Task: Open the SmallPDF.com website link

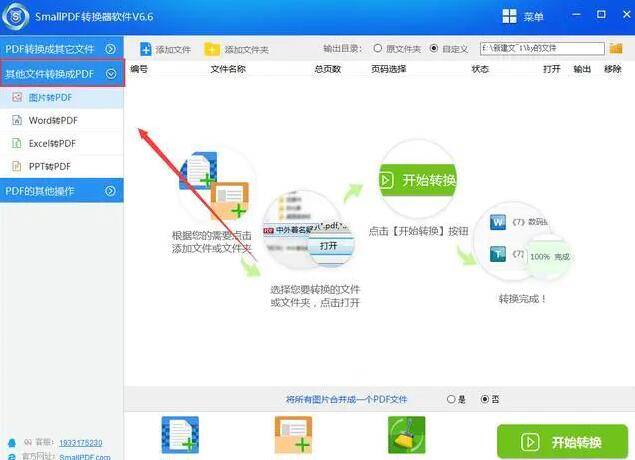Action: tap(85, 456)
